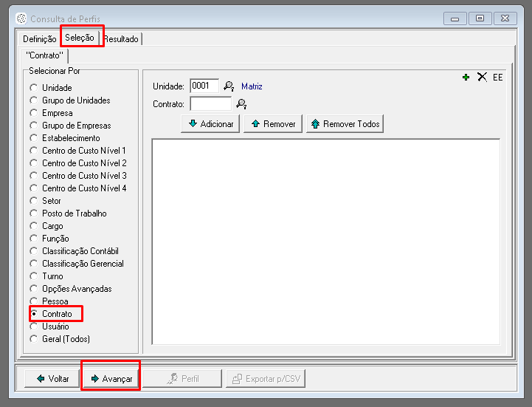Open the Resultado tab
The width and height of the screenshot is (532, 407).
[x=121, y=39]
